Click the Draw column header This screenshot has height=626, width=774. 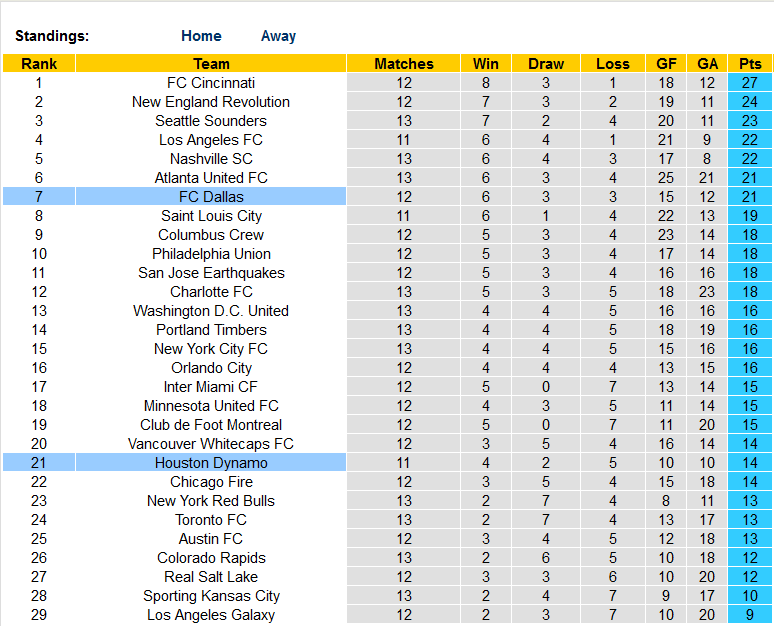click(546, 64)
